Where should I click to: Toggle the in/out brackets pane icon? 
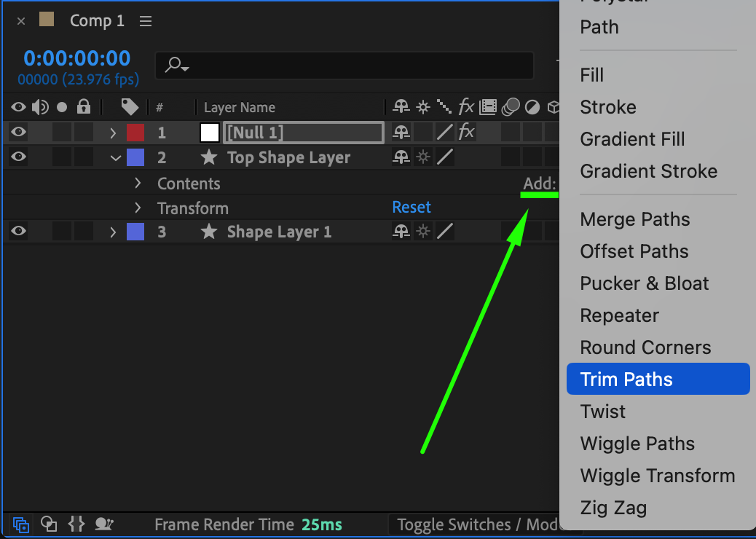point(76,524)
